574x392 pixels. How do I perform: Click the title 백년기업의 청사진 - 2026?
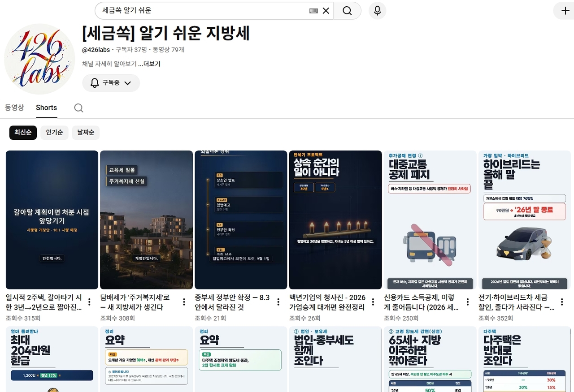pyautogui.click(x=327, y=302)
